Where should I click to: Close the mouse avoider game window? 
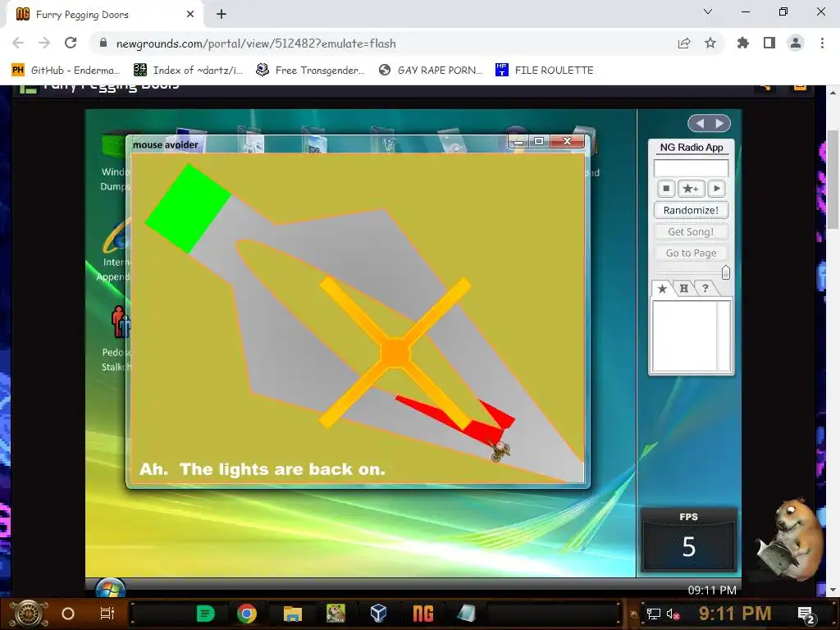point(568,141)
